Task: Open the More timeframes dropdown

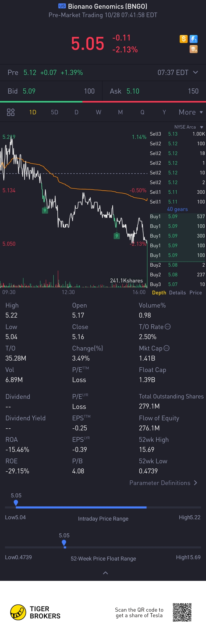Action: [x=191, y=112]
